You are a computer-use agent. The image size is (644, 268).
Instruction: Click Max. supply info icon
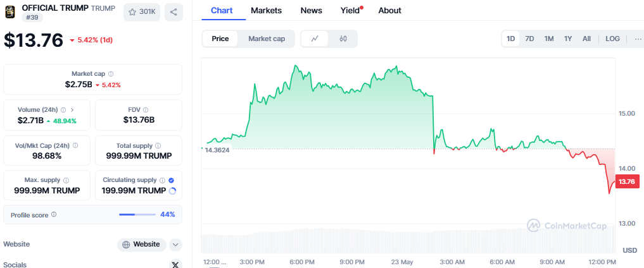click(x=66, y=180)
